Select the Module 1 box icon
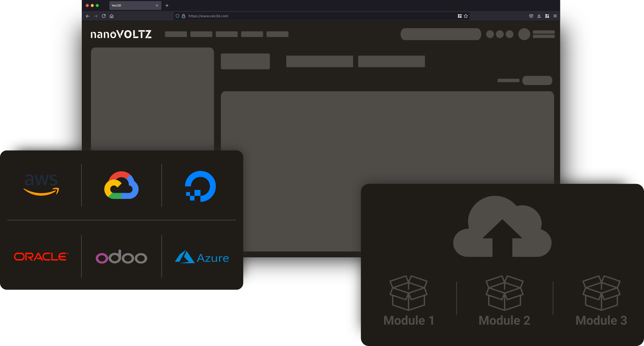 coord(409,293)
